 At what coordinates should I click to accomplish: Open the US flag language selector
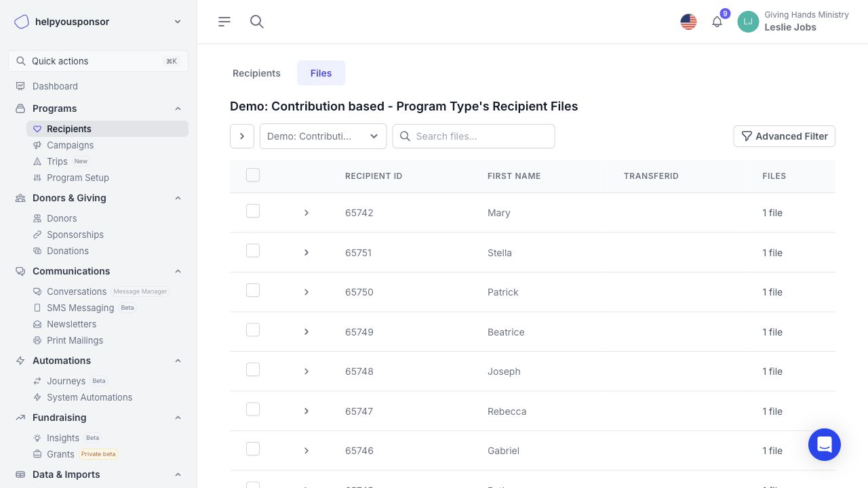[688, 22]
